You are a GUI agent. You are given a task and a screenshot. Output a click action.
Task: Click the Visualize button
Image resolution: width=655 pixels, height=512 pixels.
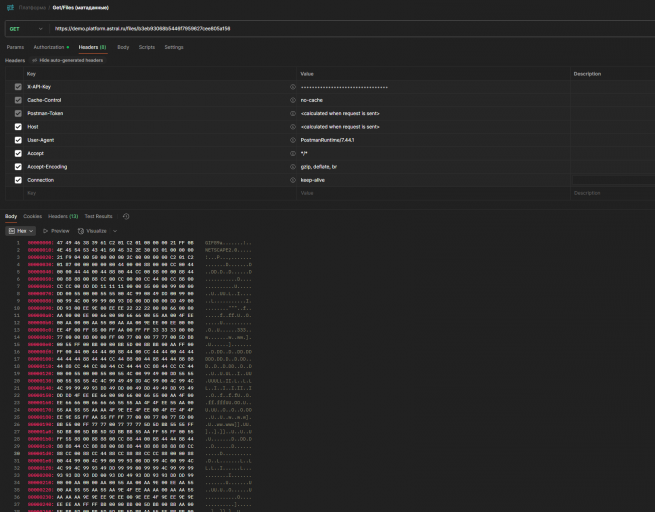tap(92, 231)
